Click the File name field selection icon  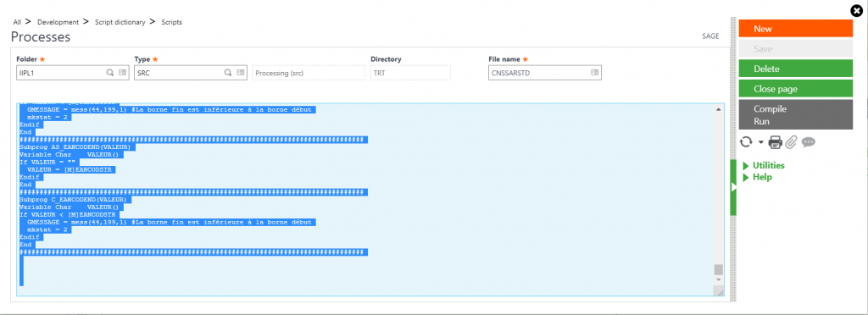coord(594,73)
